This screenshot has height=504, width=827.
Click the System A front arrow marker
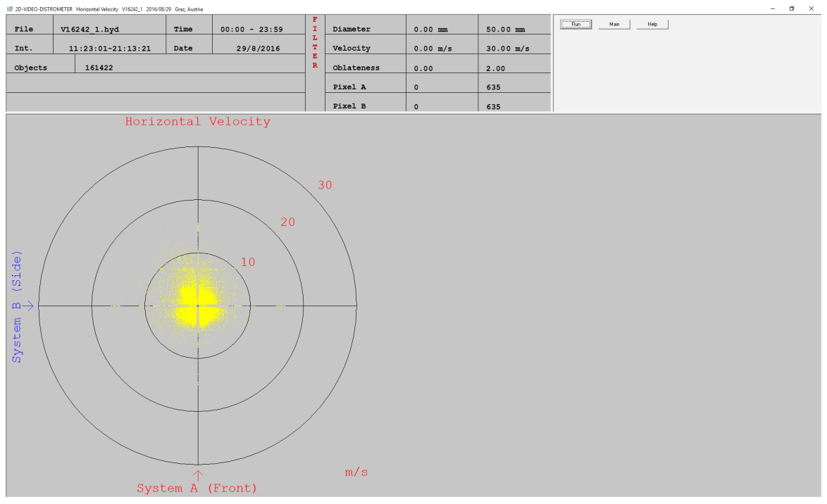(x=198, y=474)
